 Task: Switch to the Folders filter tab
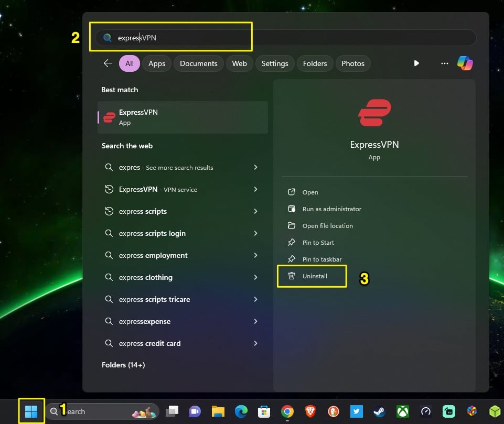click(x=315, y=63)
